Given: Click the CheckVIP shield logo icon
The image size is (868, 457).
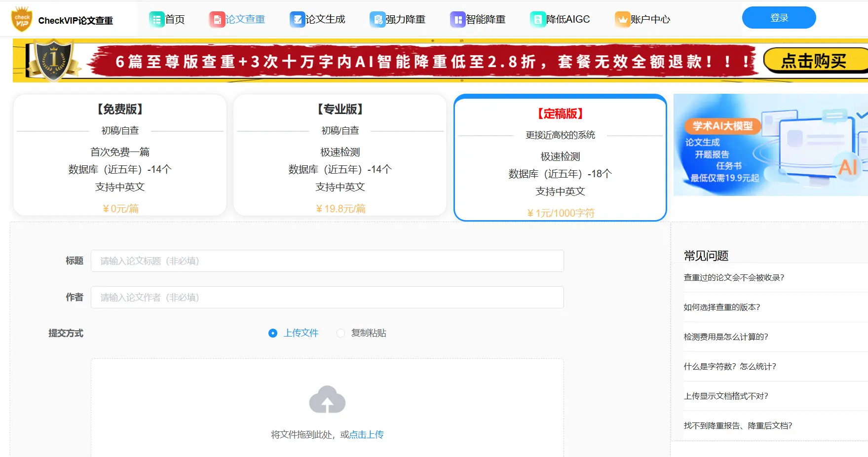Looking at the screenshot, I should click(x=22, y=19).
